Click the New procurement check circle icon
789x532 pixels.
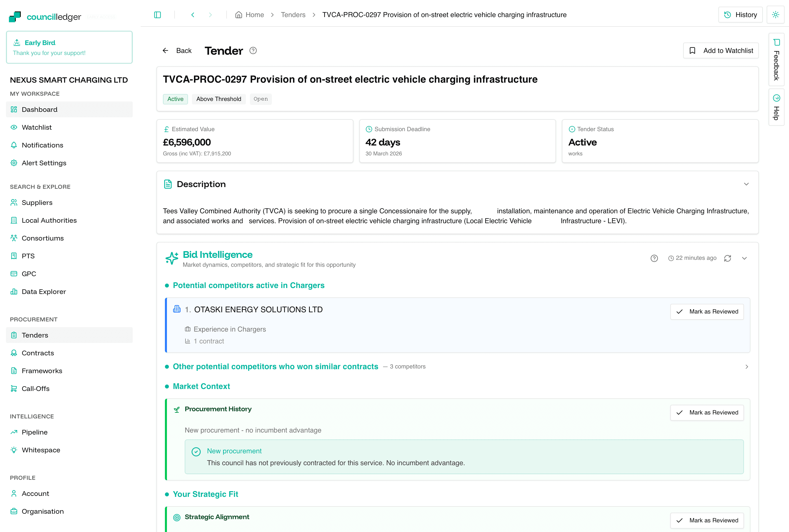[x=196, y=452]
